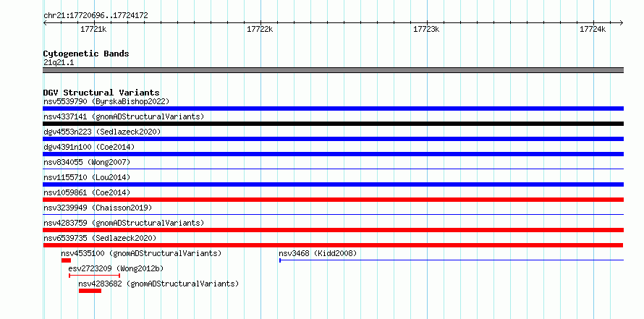Click the blue bar under dgv4391n100

click(x=333, y=154)
